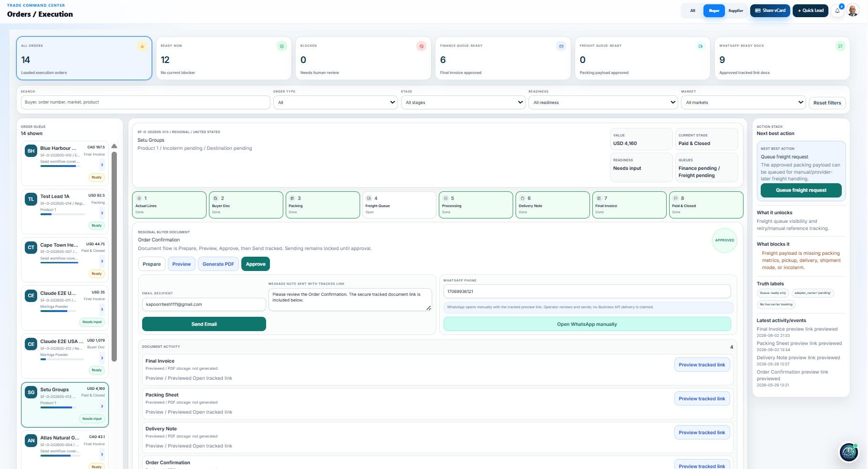The height and width of the screenshot is (469, 868).
Task: Click the SG avatar for Setu Groups
Action: (x=31, y=392)
